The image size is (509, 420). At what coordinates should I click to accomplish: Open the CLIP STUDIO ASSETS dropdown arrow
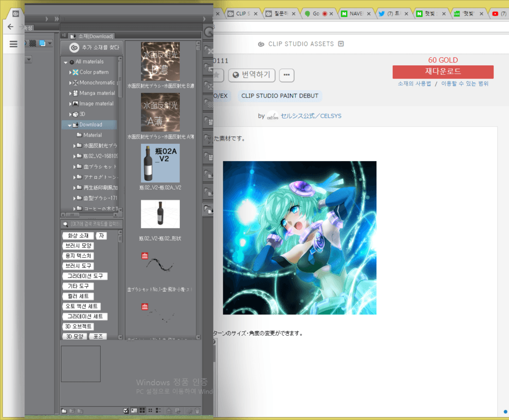pyautogui.click(x=341, y=44)
